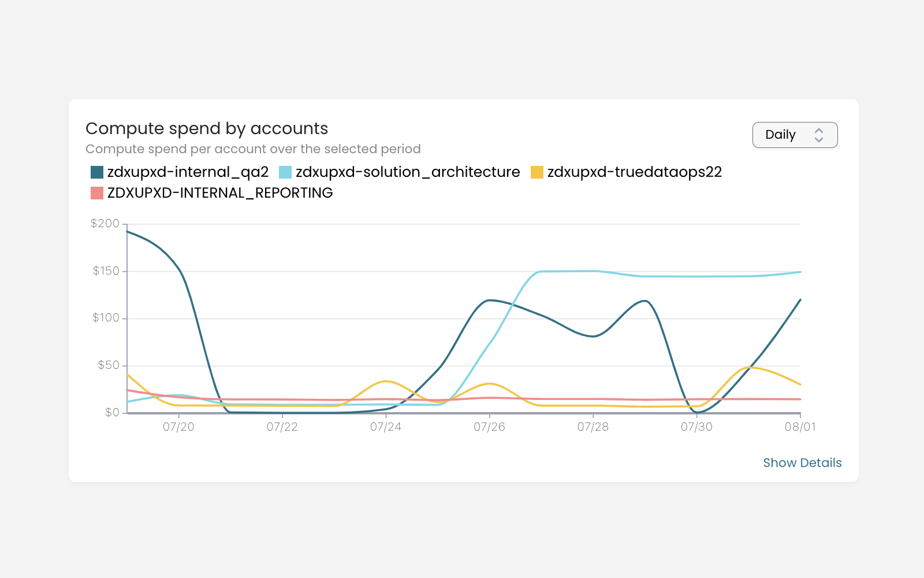Click the light blue solution_architecture legend swatch

pyautogui.click(x=285, y=172)
